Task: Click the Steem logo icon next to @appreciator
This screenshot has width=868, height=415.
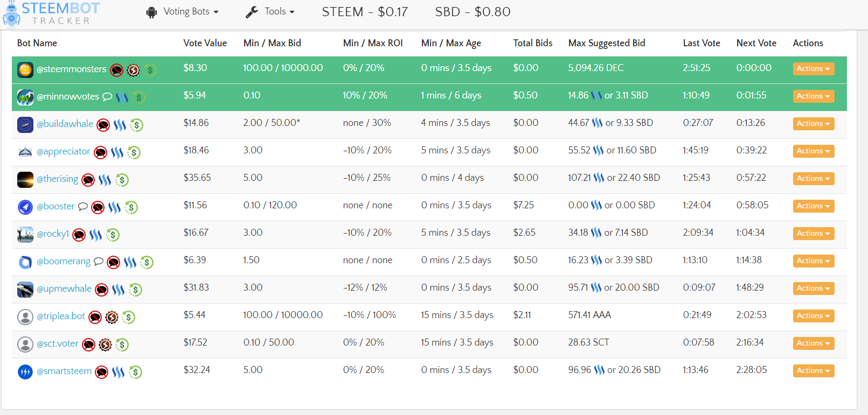Action: point(117,153)
